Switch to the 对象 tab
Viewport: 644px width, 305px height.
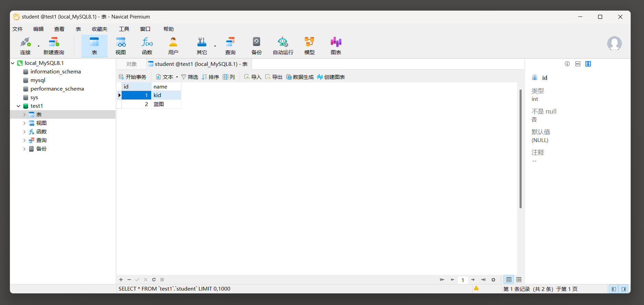(132, 64)
